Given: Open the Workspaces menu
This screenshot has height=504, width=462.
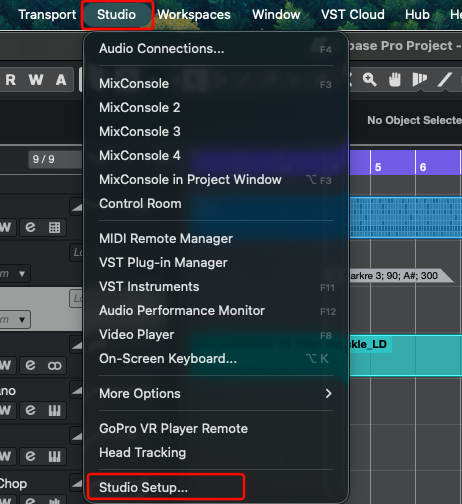Looking at the screenshot, I should [194, 15].
